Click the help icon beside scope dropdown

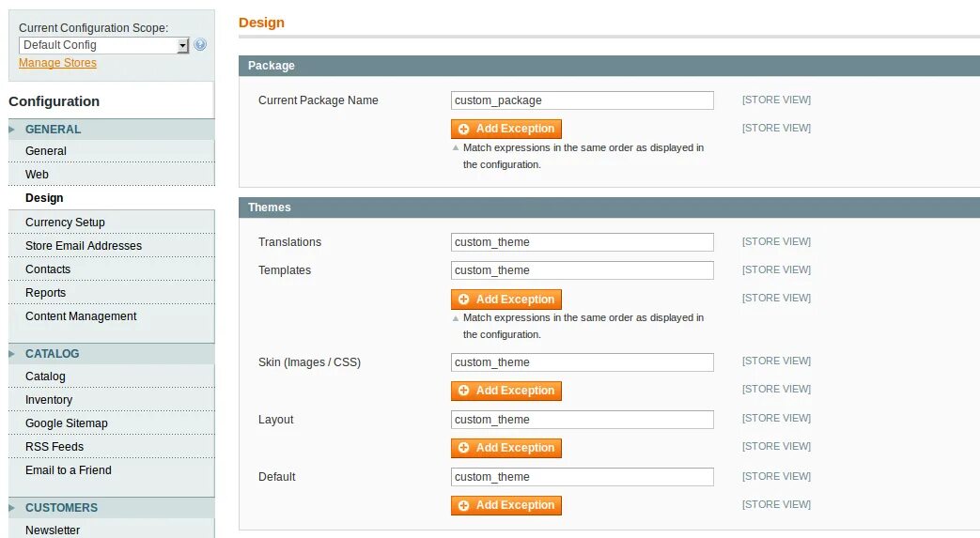tap(200, 45)
